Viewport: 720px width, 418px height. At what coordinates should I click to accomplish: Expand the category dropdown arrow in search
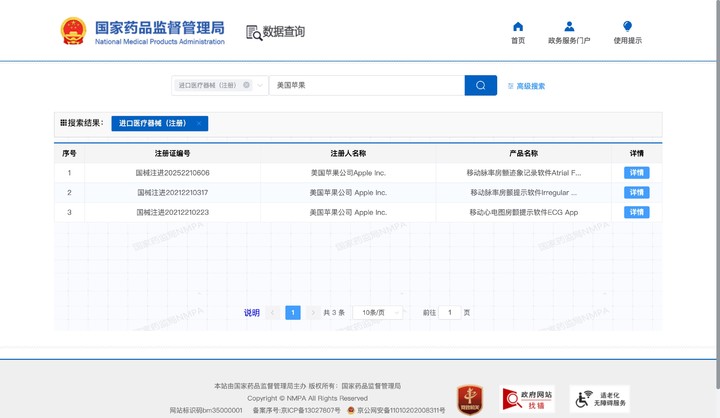tap(260, 86)
